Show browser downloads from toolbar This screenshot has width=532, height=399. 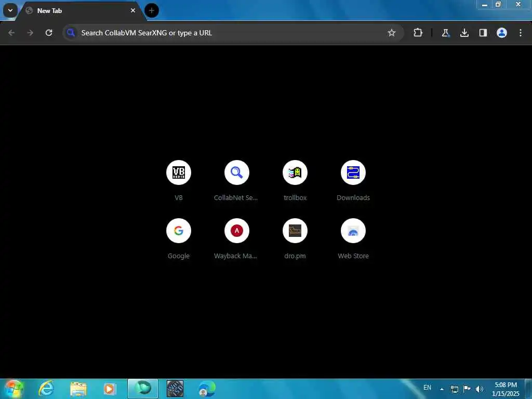tap(464, 33)
